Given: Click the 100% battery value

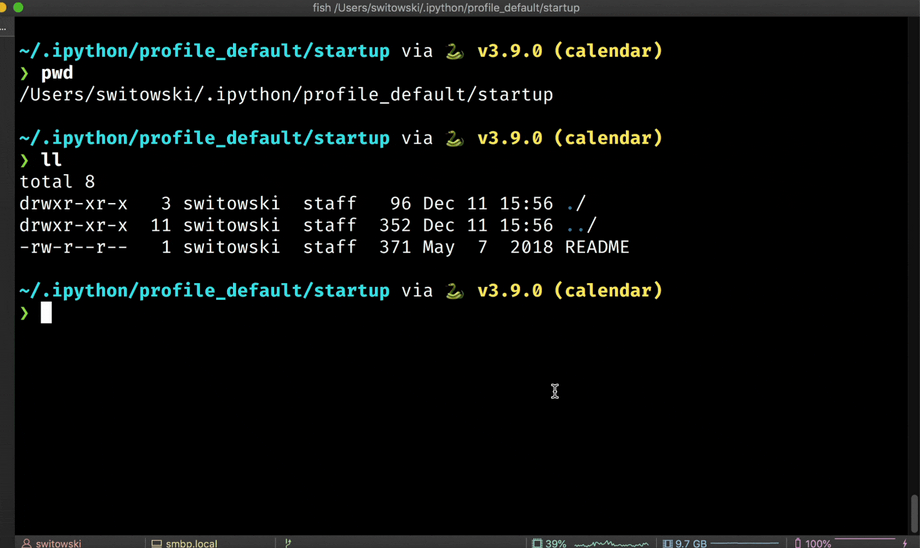Looking at the screenshot, I should pos(818,543).
